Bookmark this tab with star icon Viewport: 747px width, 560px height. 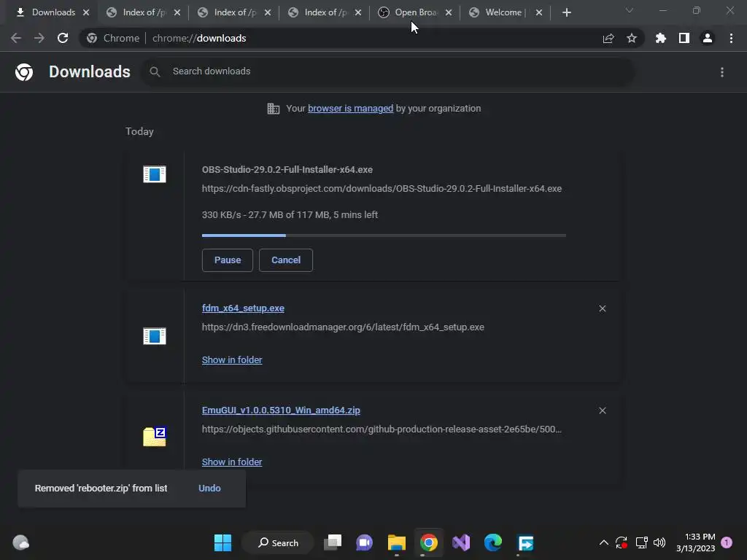pos(632,38)
